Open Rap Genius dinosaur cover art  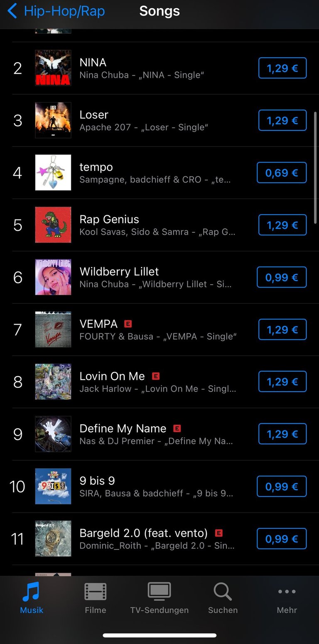[x=53, y=225]
